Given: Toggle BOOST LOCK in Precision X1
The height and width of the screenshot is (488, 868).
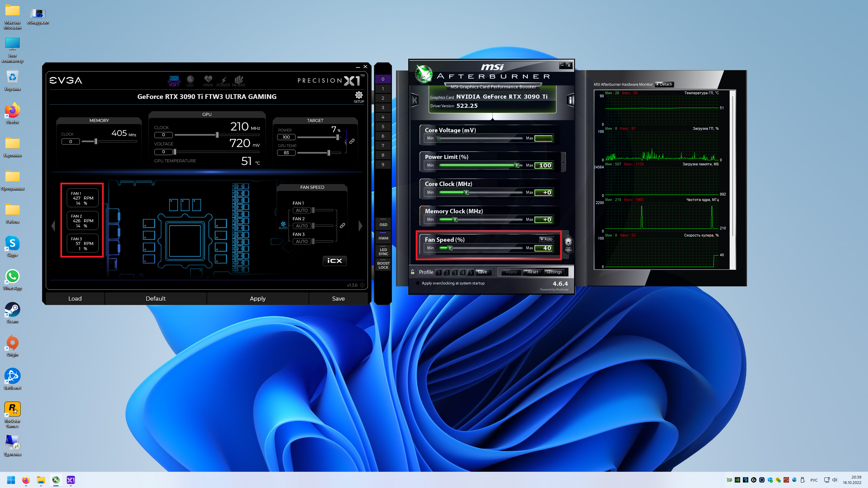Looking at the screenshot, I should pyautogui.click(x=383, y=265).
